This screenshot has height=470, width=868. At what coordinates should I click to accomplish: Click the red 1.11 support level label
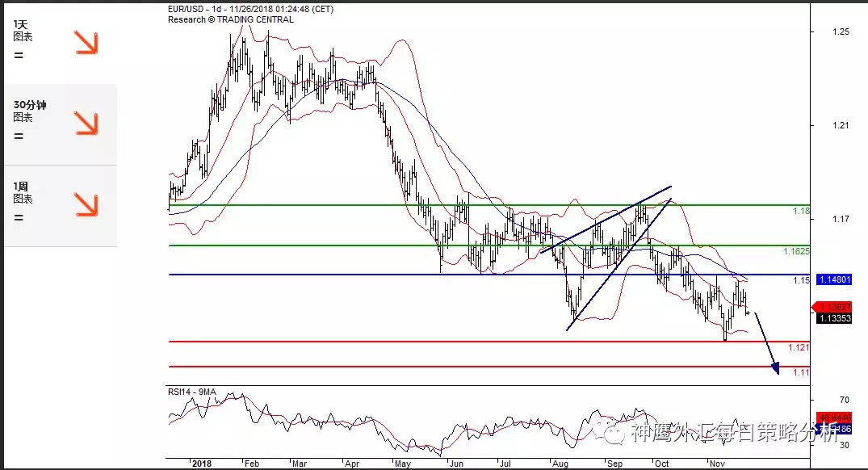(800, 372)
